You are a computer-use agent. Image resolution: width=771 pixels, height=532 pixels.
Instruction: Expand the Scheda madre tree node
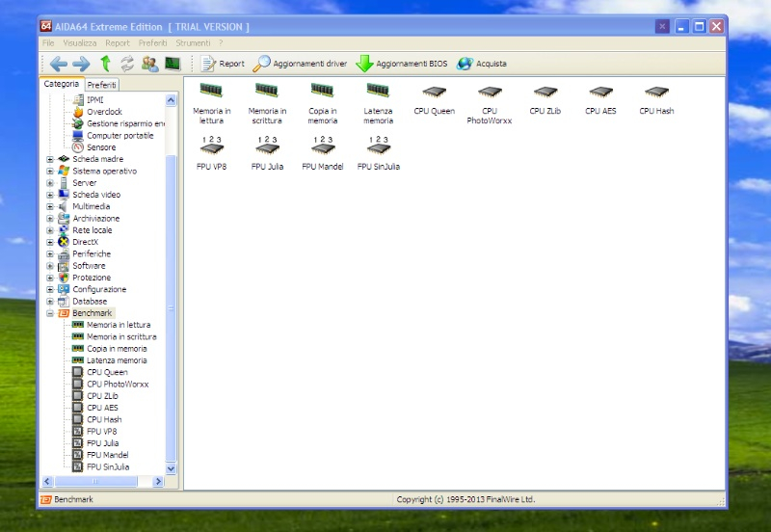(50, 159)
